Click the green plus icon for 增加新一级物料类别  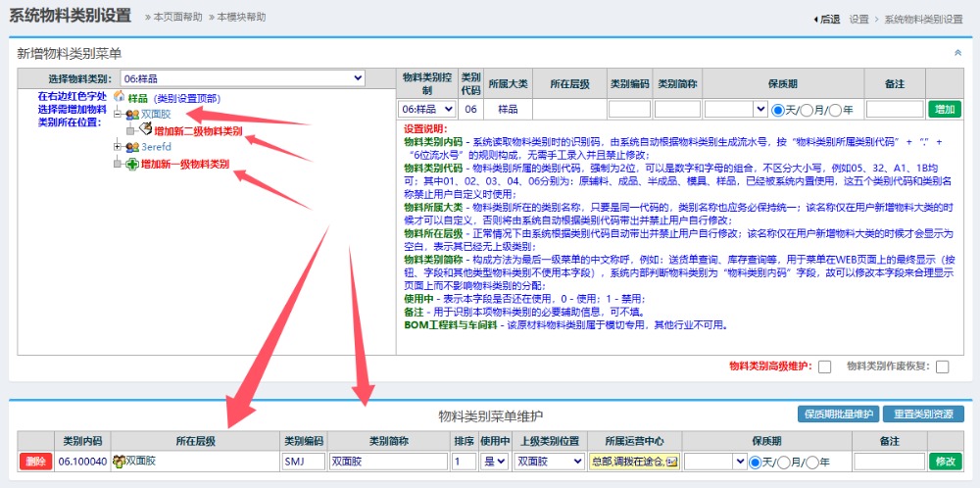(131, 165)
